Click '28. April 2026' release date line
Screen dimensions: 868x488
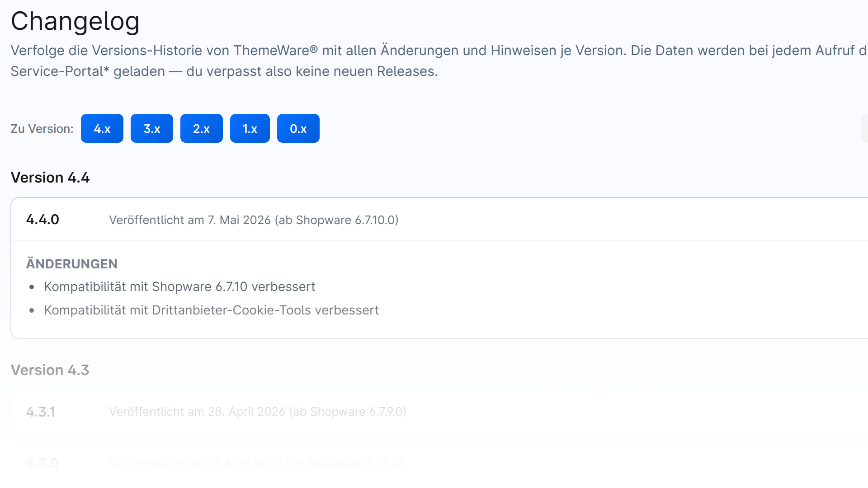tap(258, 412)
